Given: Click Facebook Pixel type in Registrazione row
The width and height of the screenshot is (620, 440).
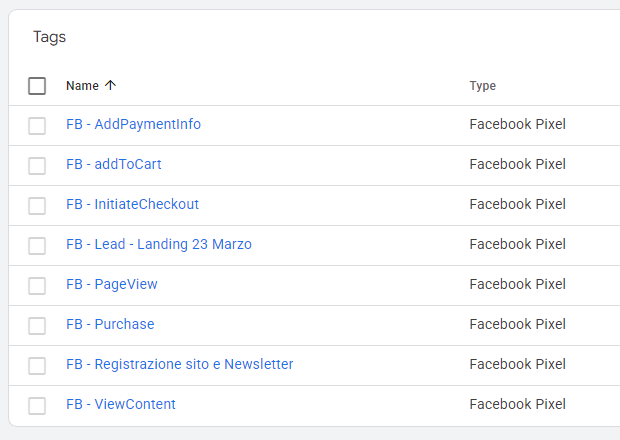Looking at the screenshot, I should (517, 364).
